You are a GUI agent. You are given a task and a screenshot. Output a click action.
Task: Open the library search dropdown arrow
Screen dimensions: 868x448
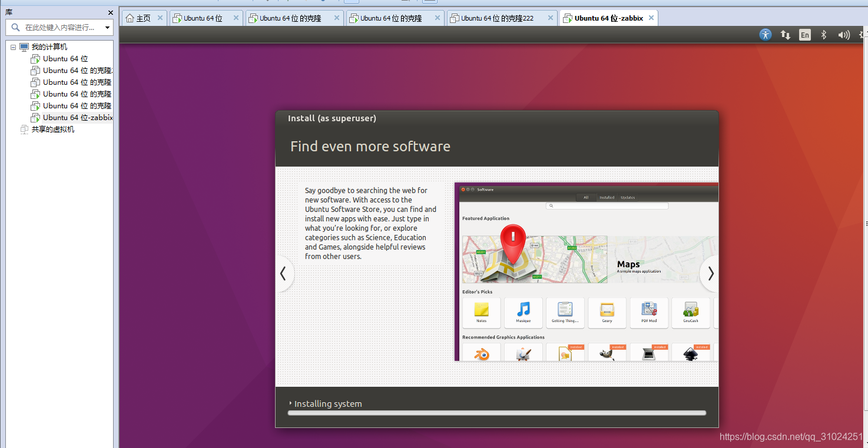(x=108, y=28)
